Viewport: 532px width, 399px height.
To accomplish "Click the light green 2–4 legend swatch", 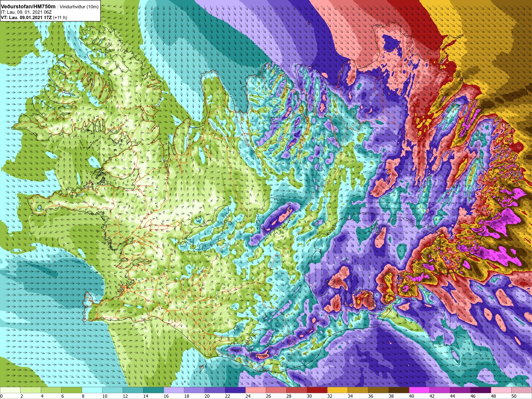I will click(31, 389).
